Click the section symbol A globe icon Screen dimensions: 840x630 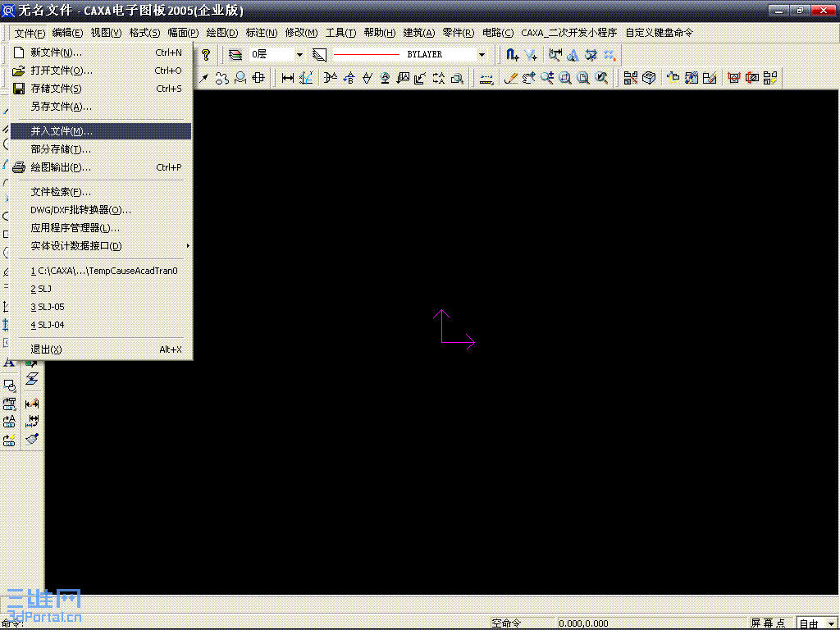(x=385, y=78)
